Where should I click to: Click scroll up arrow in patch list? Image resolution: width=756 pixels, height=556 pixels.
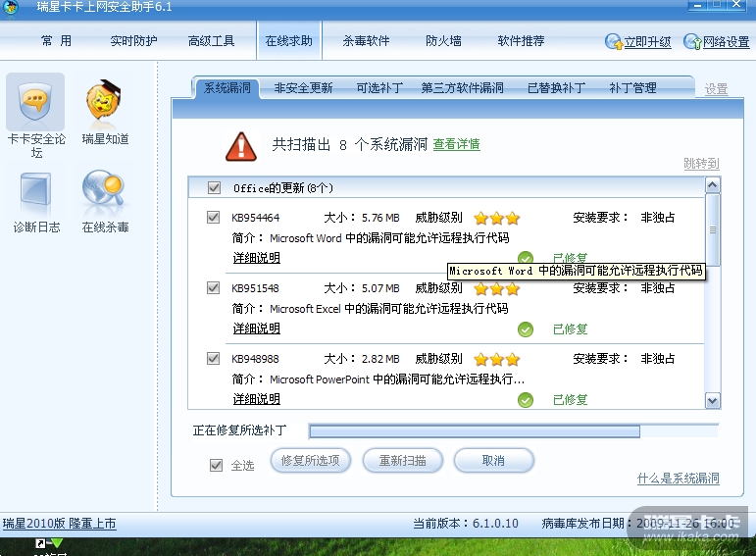pyautogui.click(x=713, y=185)
